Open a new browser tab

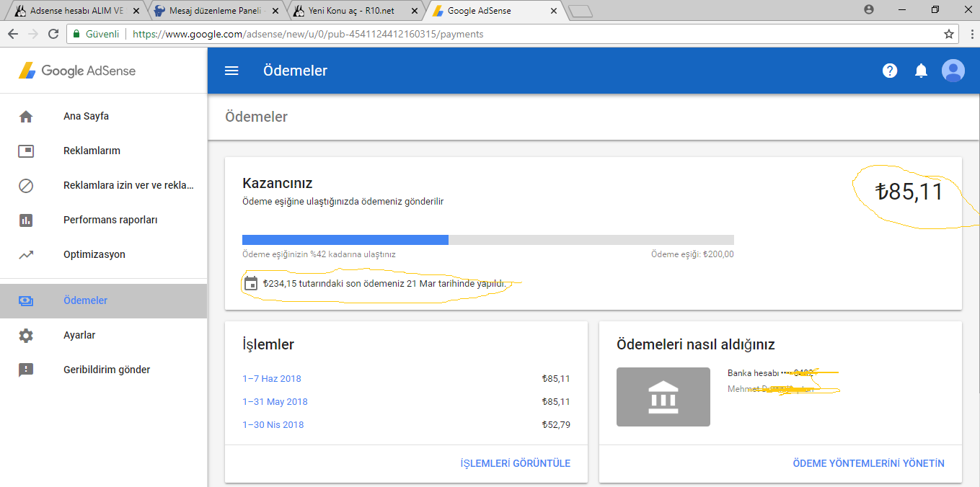click(580, 11)
